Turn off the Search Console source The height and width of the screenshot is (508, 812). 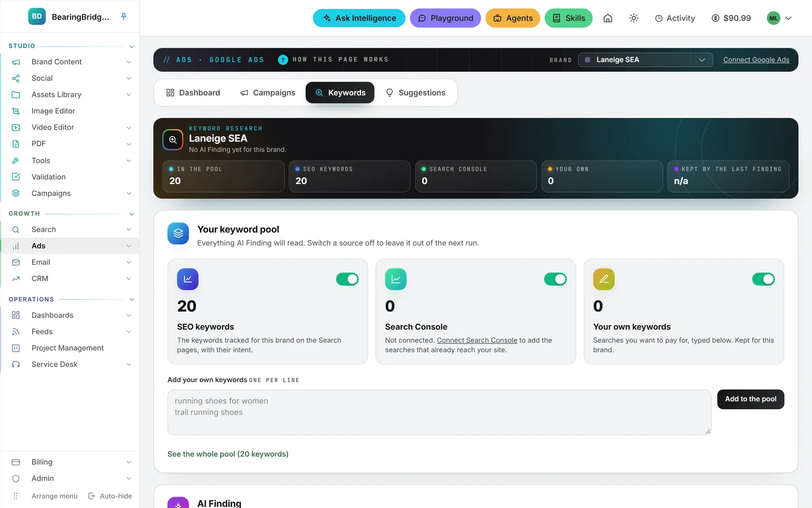tap(556, 279)
